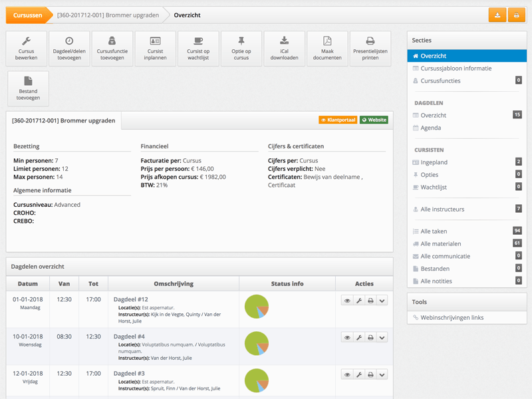Click status pie chart for Dagdeel #4
532x399 pixels.
click(257, 343)
